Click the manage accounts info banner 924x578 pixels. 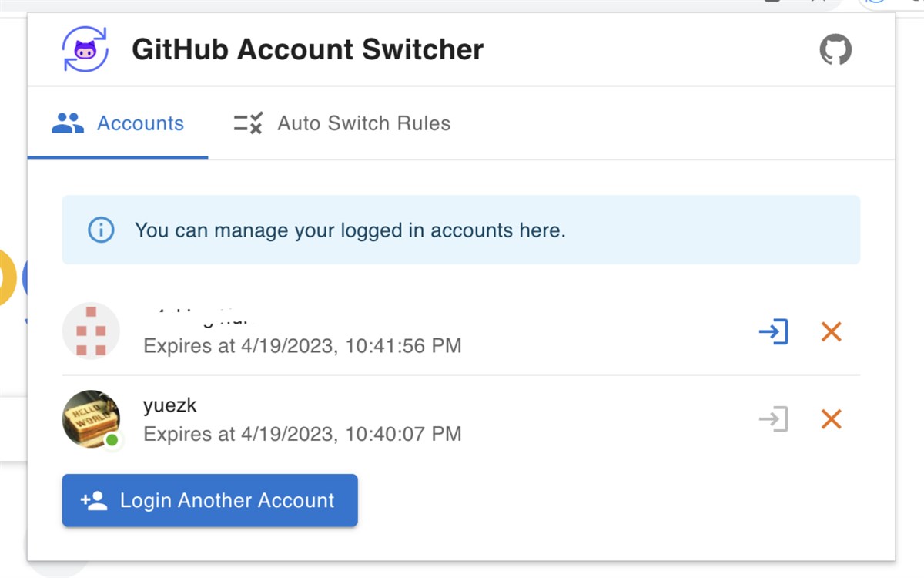click(462, 230)
